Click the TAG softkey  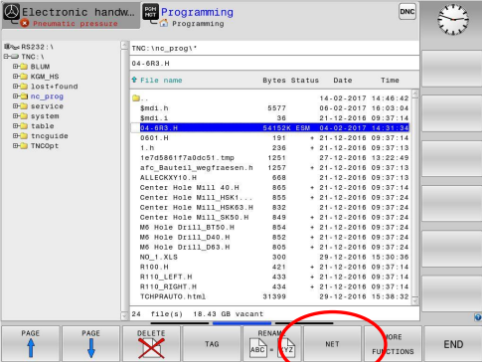point(212,344)
